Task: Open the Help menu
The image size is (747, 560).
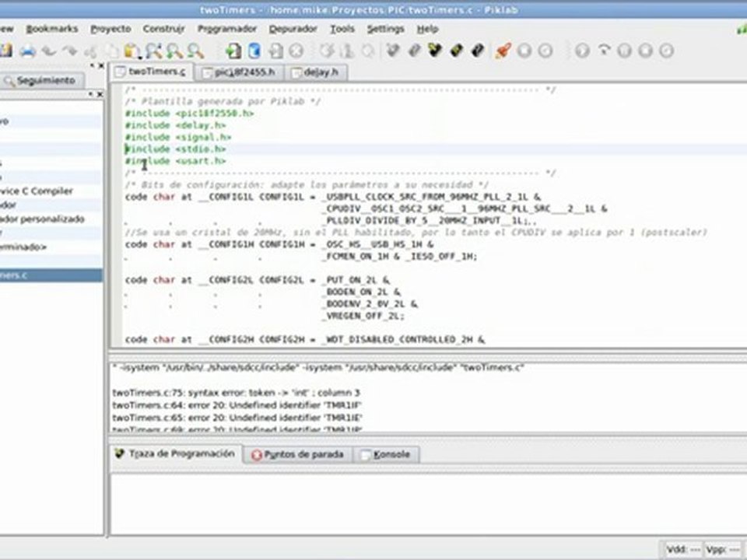Action: 427,29
